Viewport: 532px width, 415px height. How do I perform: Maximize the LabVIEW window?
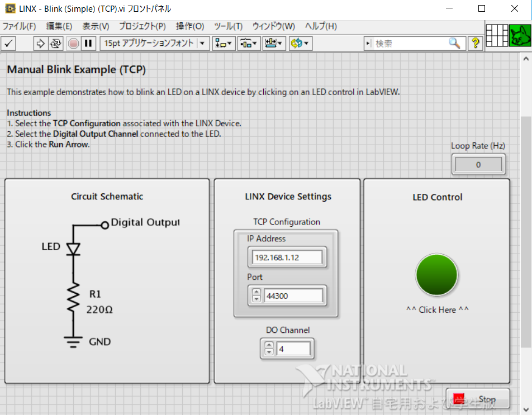click(x=482, y=8)
